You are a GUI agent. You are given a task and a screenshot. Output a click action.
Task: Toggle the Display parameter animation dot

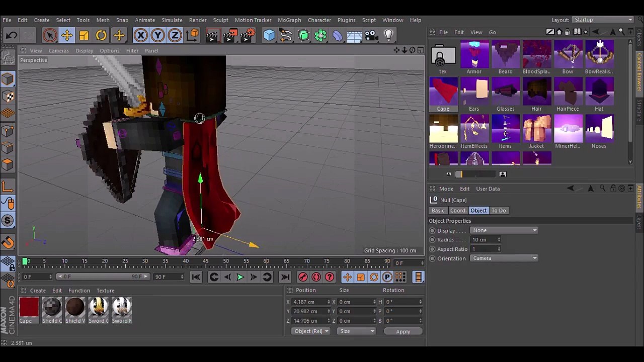click(x=432, y=231)
